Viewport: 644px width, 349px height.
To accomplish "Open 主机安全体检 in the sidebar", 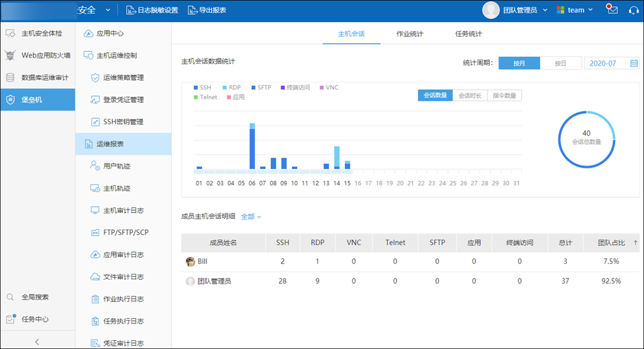I will click(38, 34).
